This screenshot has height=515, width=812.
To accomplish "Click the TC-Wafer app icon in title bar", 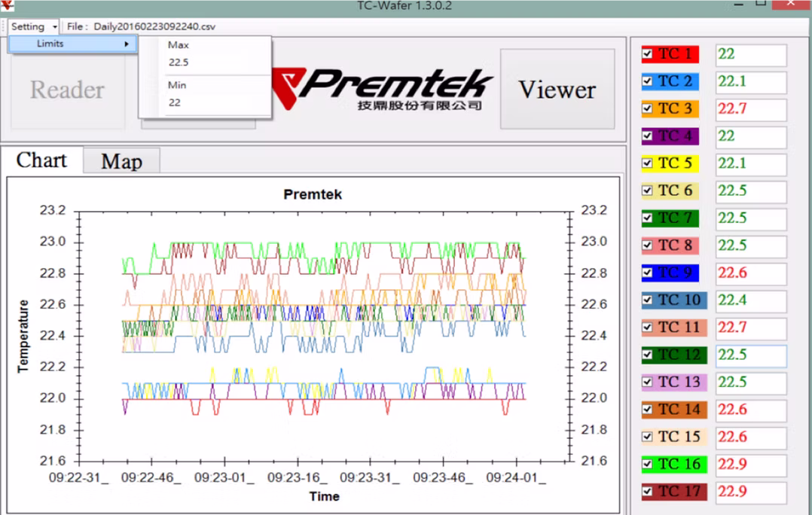I will point(7,5).
